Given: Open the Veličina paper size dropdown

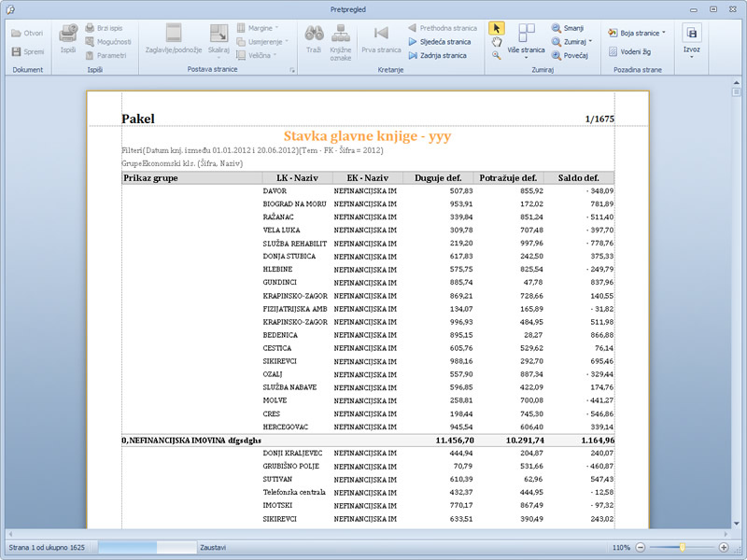Looking at the screenshot, I should point(258,55).
